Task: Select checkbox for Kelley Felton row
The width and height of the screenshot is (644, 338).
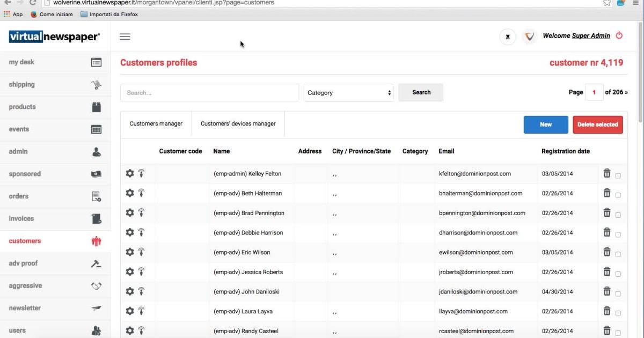Action: pyautogui.click(x=618, y=175)
